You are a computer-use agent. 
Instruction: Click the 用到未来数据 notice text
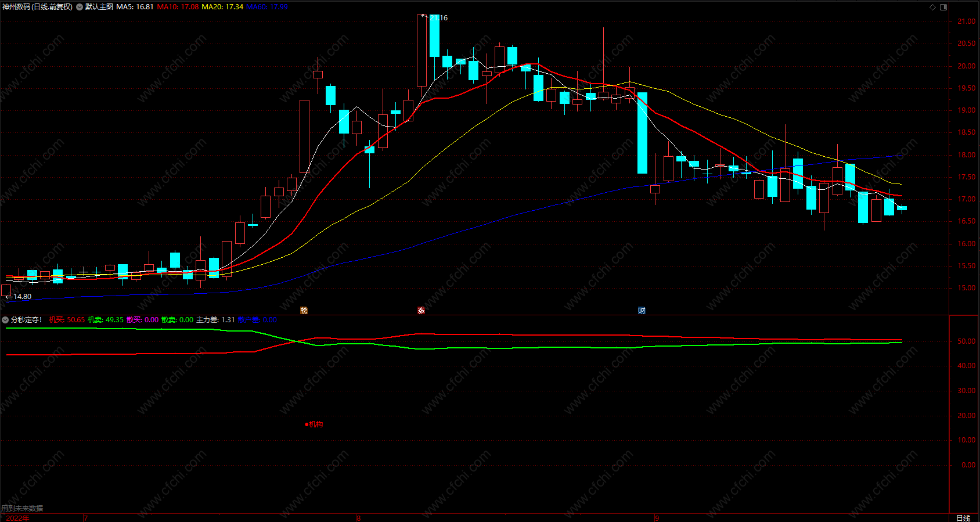pyautogui.click(x=22, y=509)
